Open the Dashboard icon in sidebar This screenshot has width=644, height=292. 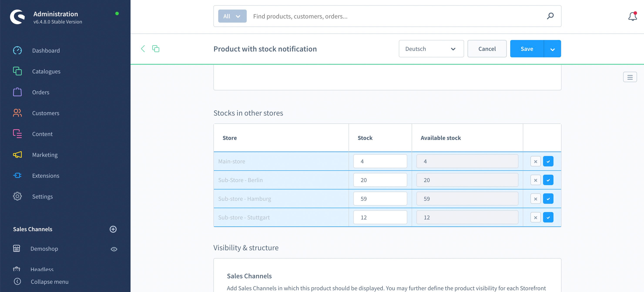(x=17, y=50)
